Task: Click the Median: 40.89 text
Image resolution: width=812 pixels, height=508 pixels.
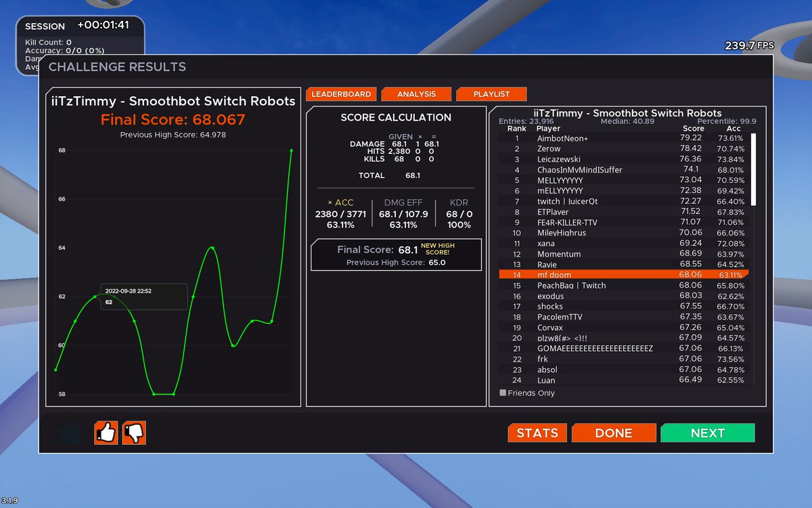Action: point(627,121)
